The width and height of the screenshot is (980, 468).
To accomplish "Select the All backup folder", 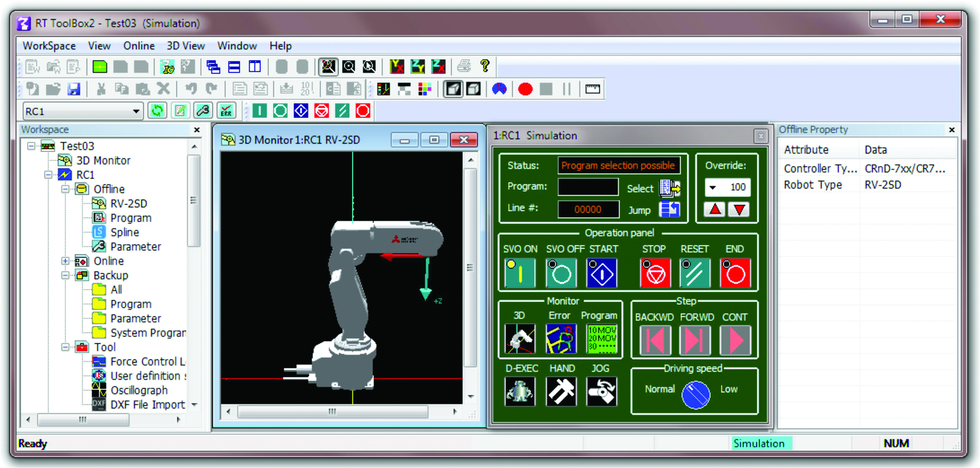I will pyautogui.click(x=116, y=289).
